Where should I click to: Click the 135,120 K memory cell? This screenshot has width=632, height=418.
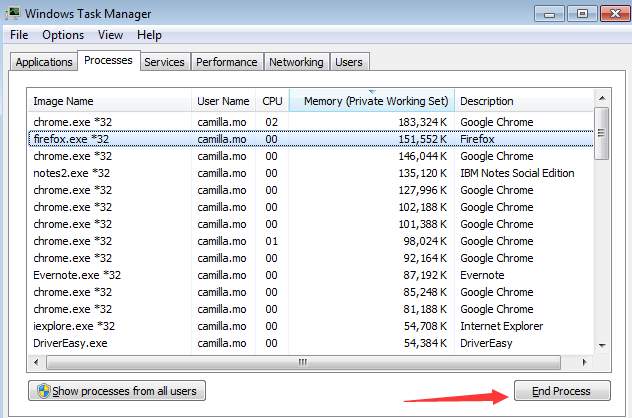423,173
